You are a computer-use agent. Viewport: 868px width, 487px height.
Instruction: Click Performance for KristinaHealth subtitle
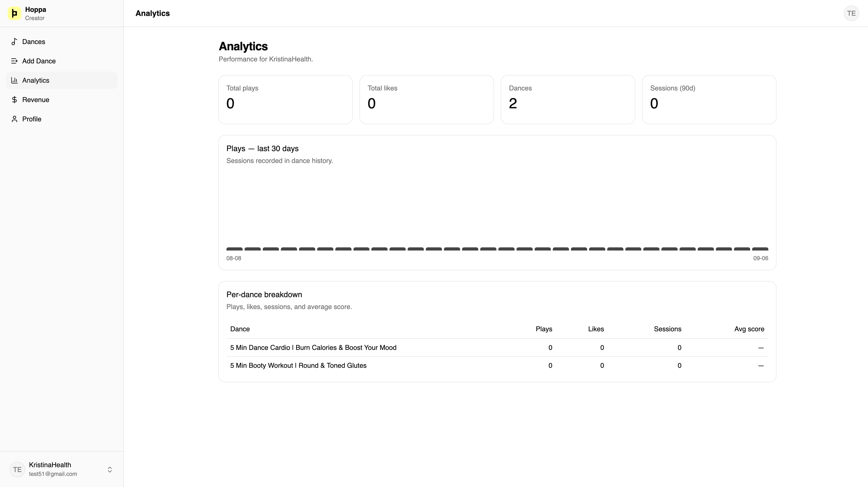(266, 59)
